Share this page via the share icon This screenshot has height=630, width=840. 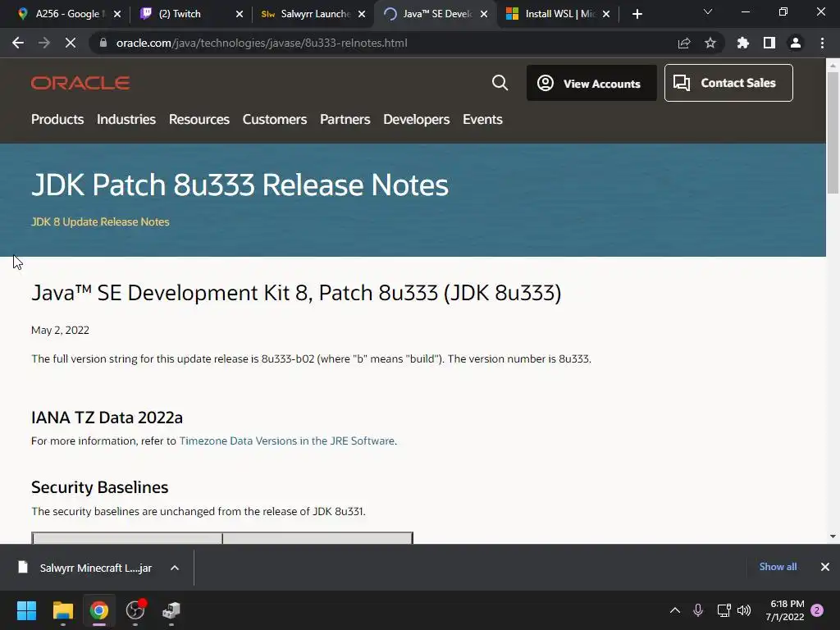pos(684,43)
